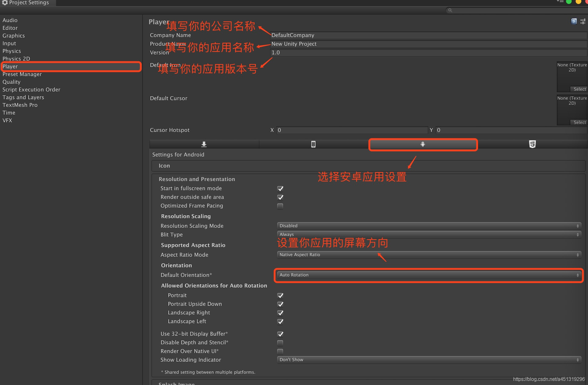The height and width of the screenshot is (385, 588).
Task: Switch to the Android platform settings tab
Action: pos(423,144)
